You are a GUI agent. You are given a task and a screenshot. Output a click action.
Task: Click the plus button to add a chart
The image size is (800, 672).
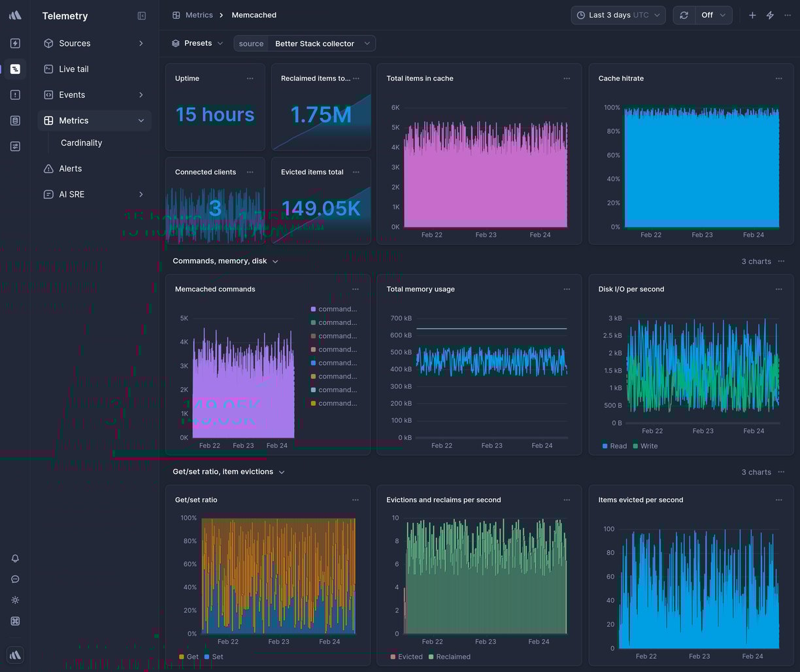coord(752,14)
